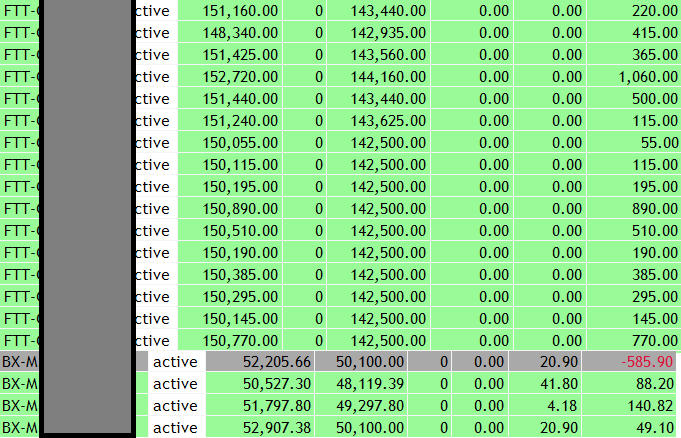This screenshot has height=438, width=681.
Task: Select the cell showing 150,055.00
Action: pos(230,143)
